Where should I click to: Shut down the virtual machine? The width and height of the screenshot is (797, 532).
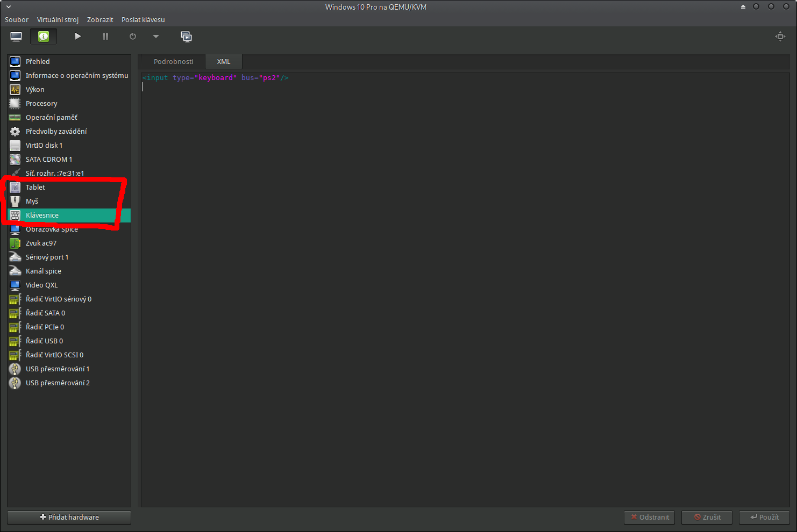[133, 37]
